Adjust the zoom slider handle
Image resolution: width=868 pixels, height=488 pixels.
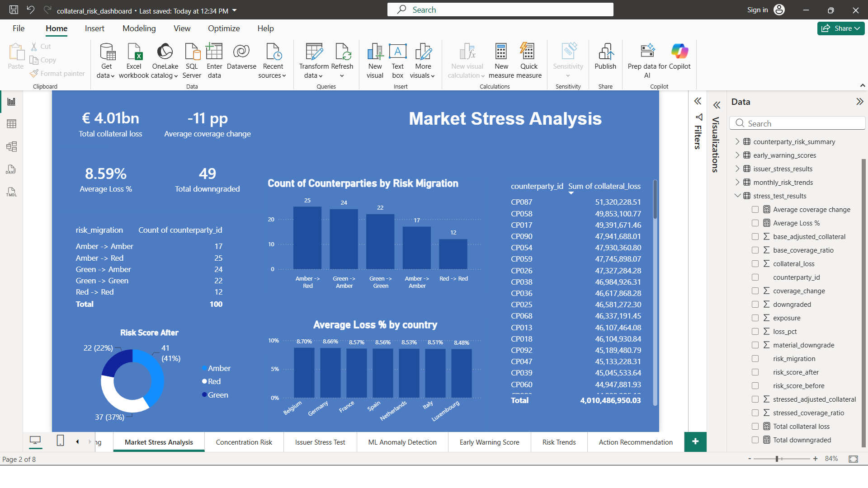coord(777,459)
